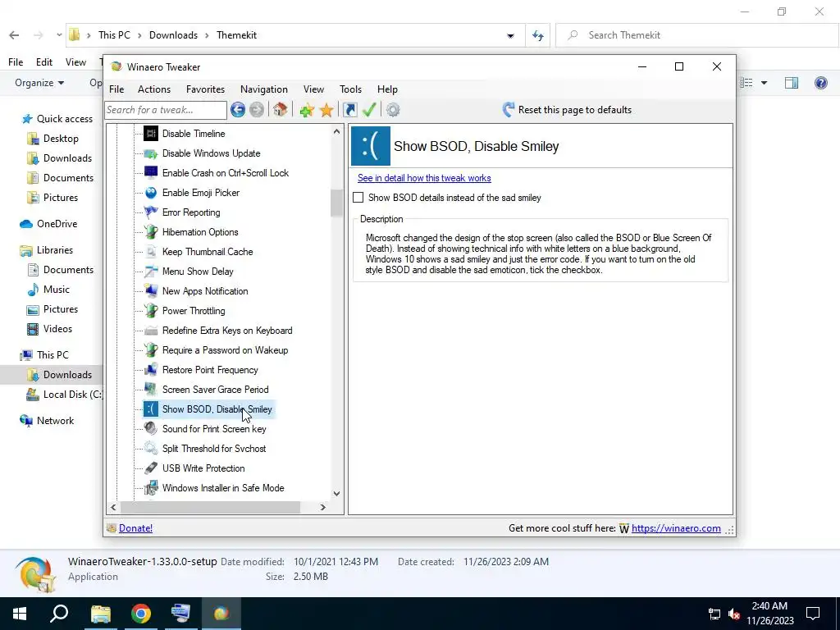
Task: Open the Windows Start button
Action: pyautogui.click(x=20, y=614)
